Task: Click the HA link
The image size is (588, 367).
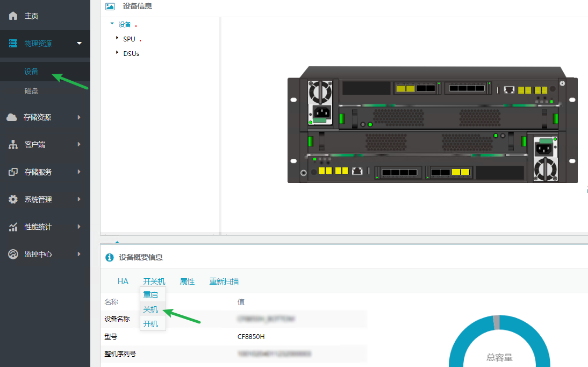Action: pyautogui.click(x=123, y=281)
